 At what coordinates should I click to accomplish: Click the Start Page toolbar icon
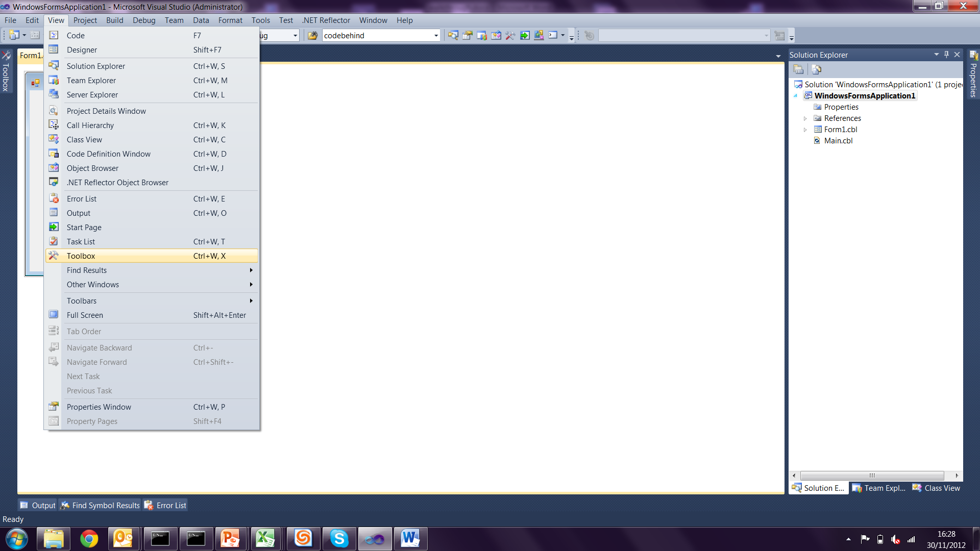tap(525, 35)
